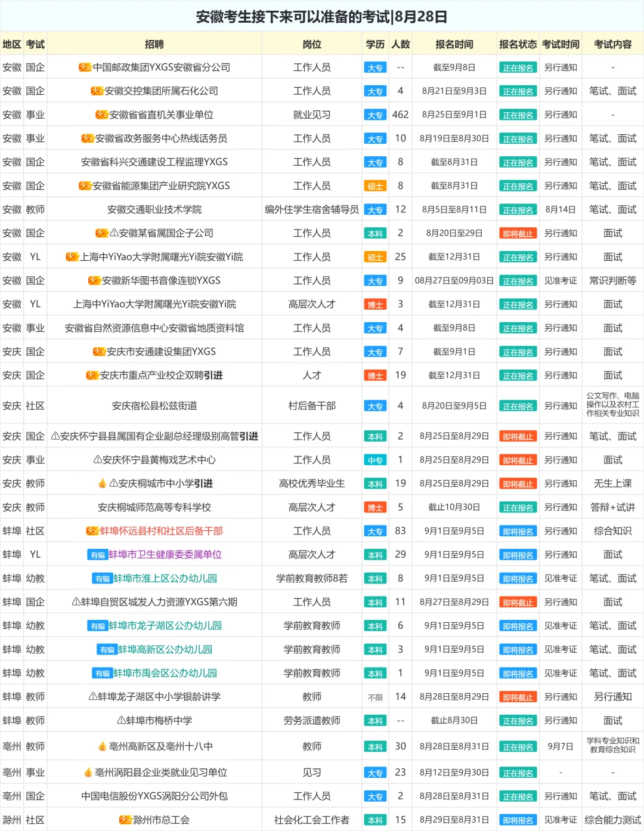Image resolution: width=644 pixels, height=831 pixels.
Task: Click the hot badge beside 安庆市重点产业校企双聘引进
Action: tap(92, 375)
